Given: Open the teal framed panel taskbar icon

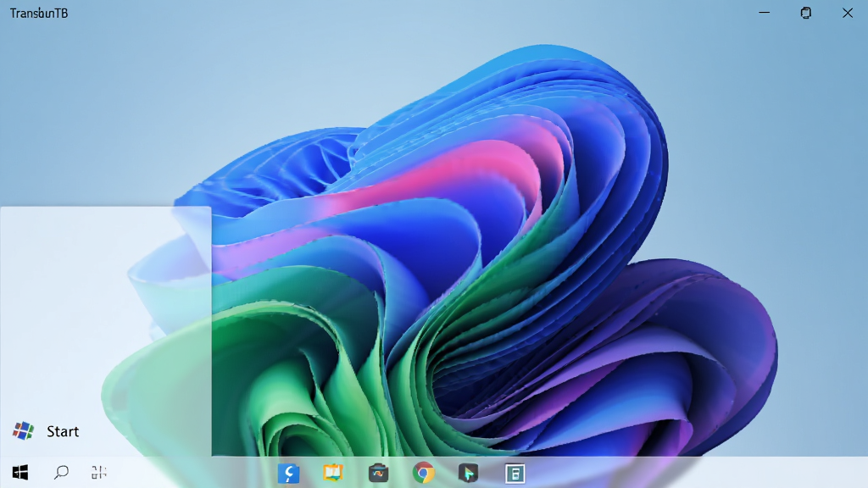Looking at the screenshot, I should pyautogui.click(x=515, y=473).
